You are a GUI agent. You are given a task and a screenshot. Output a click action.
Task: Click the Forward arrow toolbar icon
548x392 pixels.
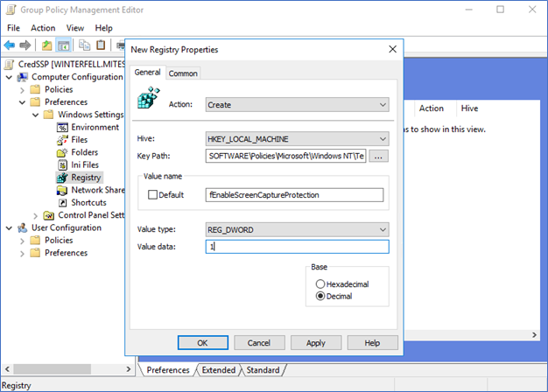[x=25, y=45]
